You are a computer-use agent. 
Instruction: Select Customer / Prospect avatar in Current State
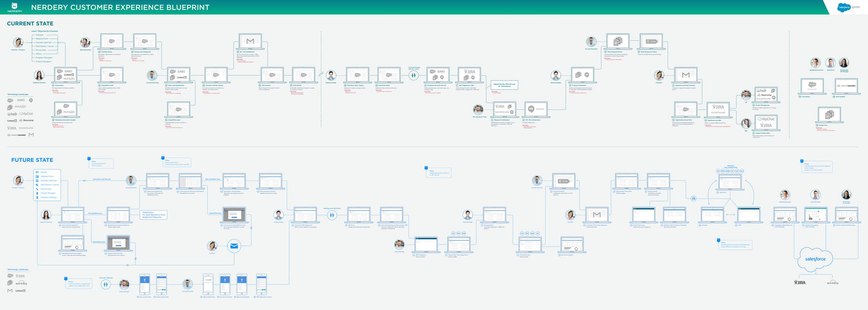pos(18,43)
